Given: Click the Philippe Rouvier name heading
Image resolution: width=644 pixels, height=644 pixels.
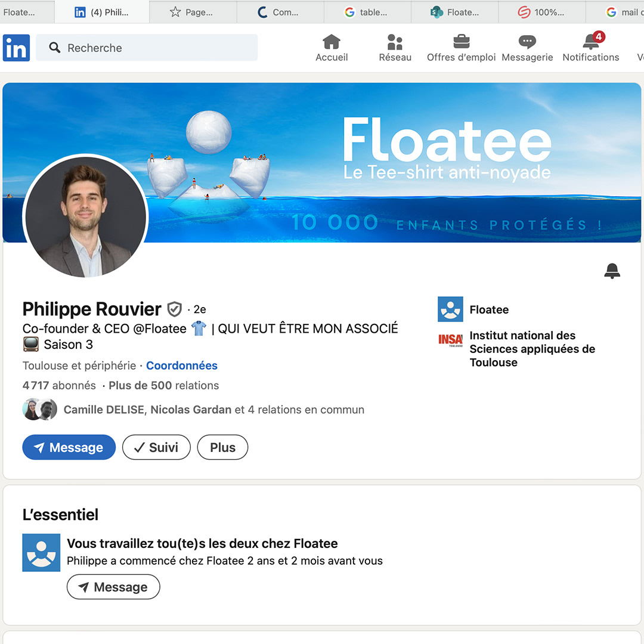Looking at the screenshot, I should click(92, 309).
